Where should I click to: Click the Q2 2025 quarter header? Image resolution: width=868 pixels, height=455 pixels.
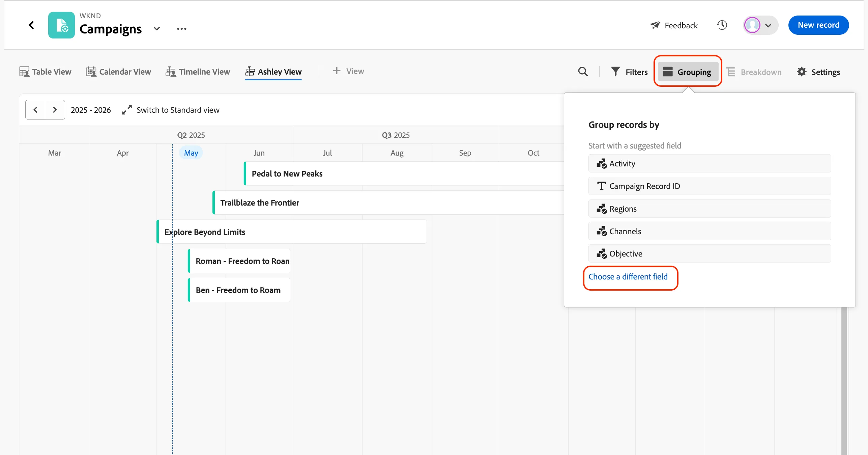click(x=191, y=135)
